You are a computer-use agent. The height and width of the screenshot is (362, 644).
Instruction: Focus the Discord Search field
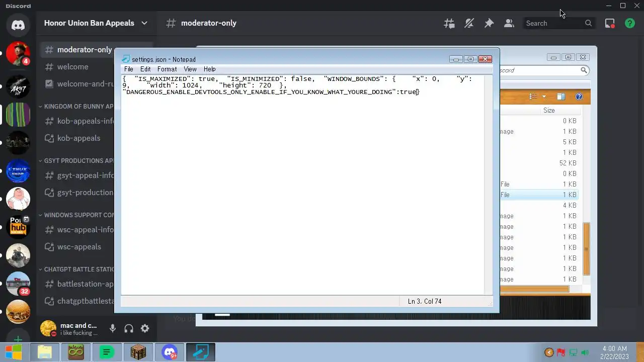558,23
